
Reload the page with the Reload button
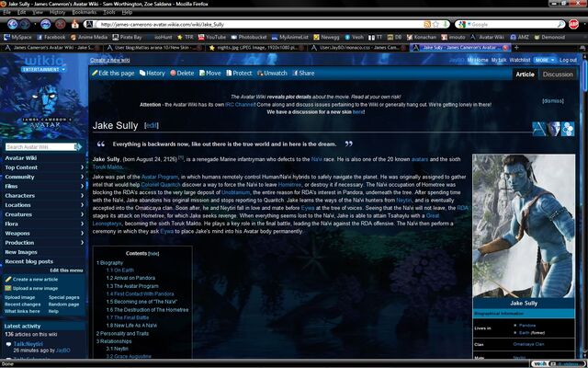click(x=45, y=25)
